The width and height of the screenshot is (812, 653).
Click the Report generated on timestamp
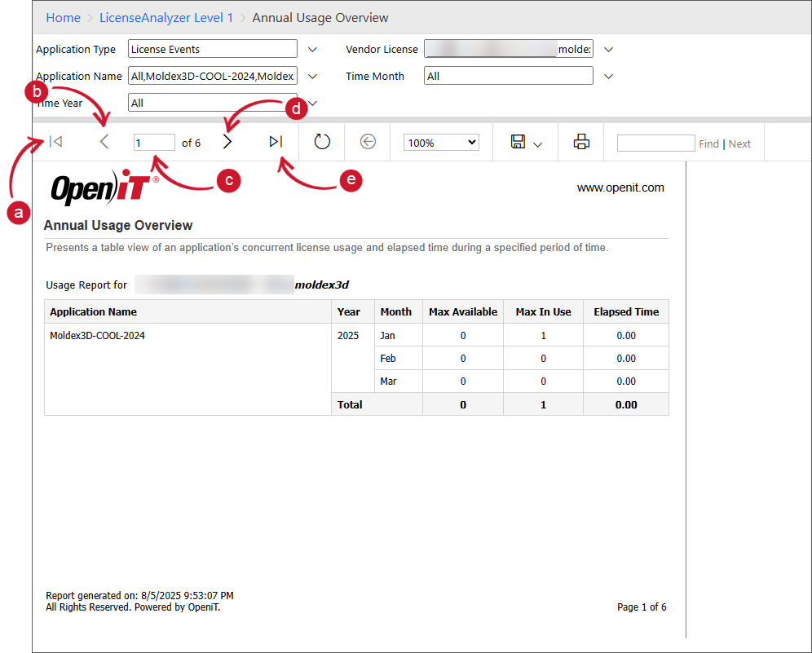[x=140, y=595]
